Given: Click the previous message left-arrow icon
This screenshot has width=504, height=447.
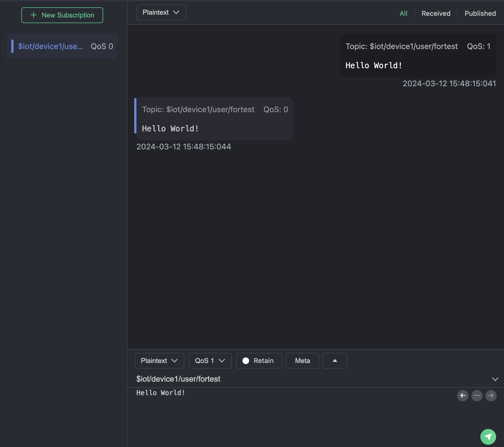Looking at the screenshot, I should tap(463, 395).
